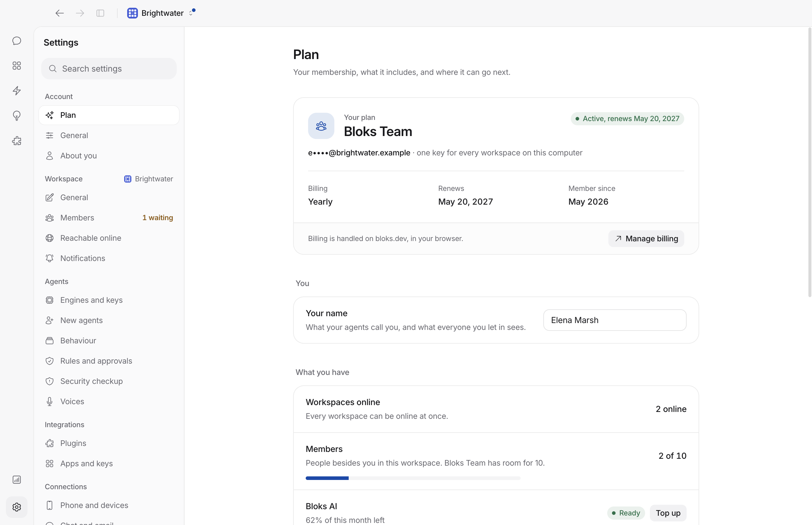Open Engines and keys settings

[109, 300]
